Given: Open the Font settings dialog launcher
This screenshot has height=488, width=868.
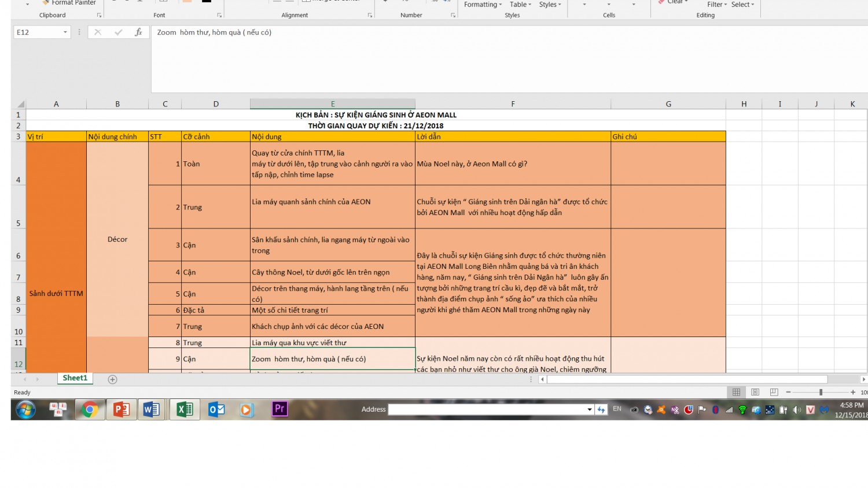Looking at the screenshot, I should pyautogui.click(x=219, y=15).
